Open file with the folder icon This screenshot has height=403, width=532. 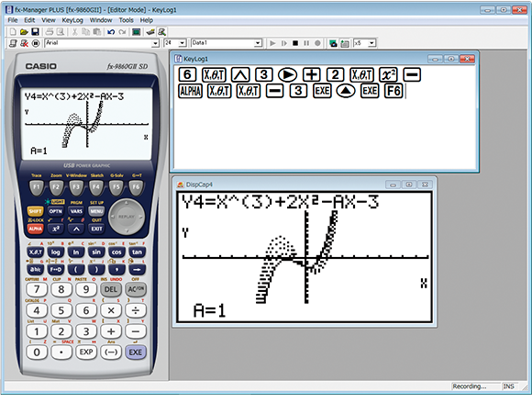(x=24, y=32)
